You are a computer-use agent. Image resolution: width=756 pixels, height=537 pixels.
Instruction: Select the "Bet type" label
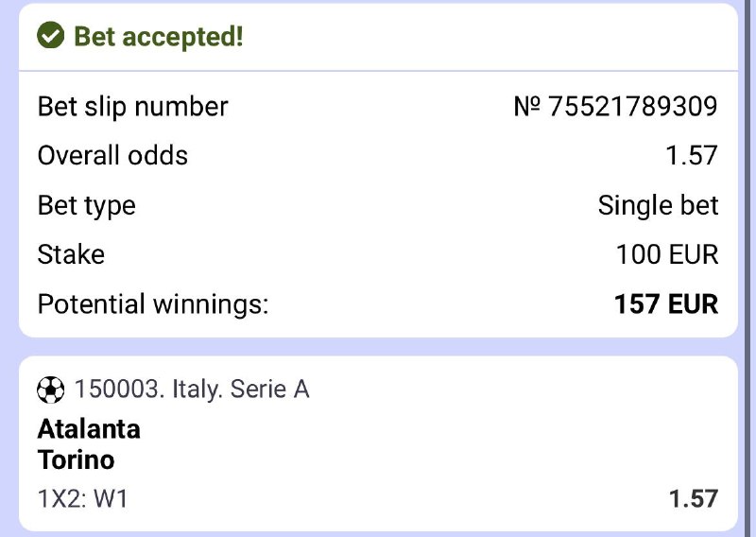pyautogui.click(x=86, y=205)
